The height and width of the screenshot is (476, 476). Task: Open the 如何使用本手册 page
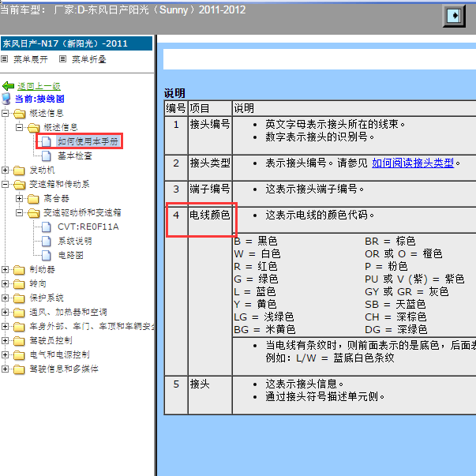(88, 141)
